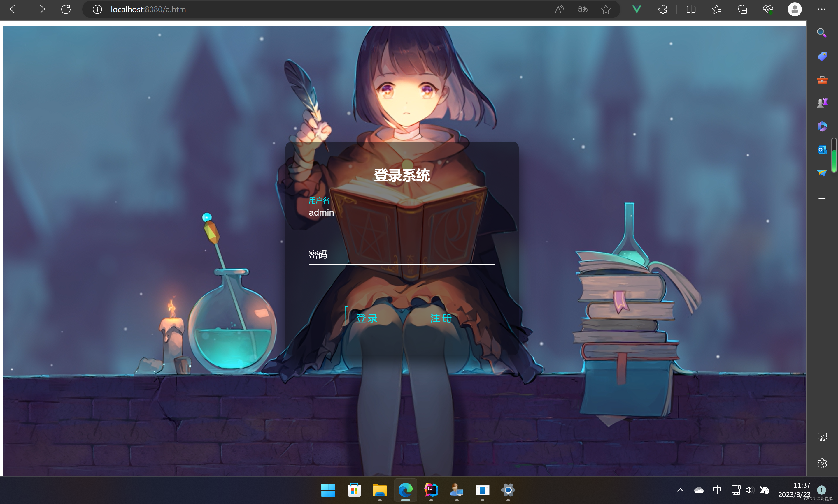
Task: Open the sidebar Tools briefcase
Action: tap(822, 80)
